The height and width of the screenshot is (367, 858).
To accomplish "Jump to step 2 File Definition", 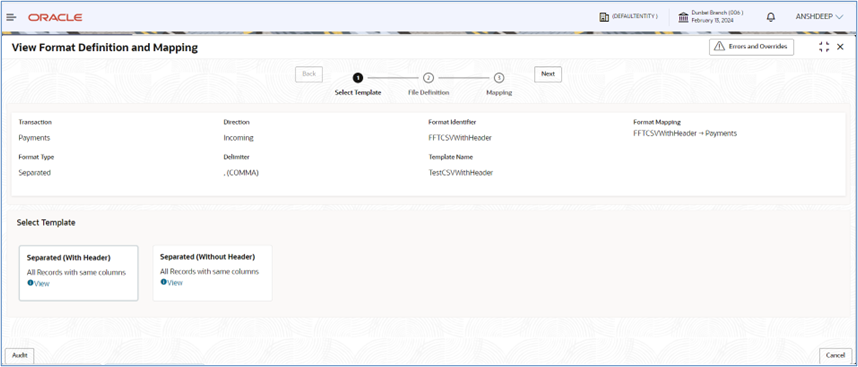I will point(428,78).
